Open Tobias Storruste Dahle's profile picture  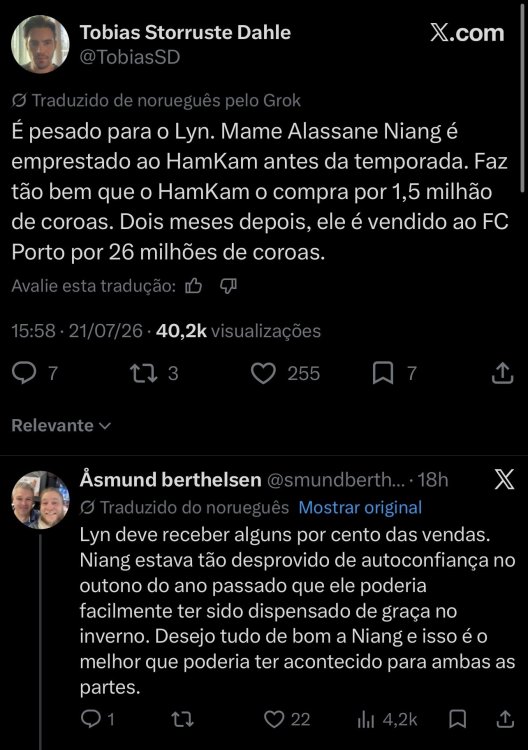click(40, 44)
